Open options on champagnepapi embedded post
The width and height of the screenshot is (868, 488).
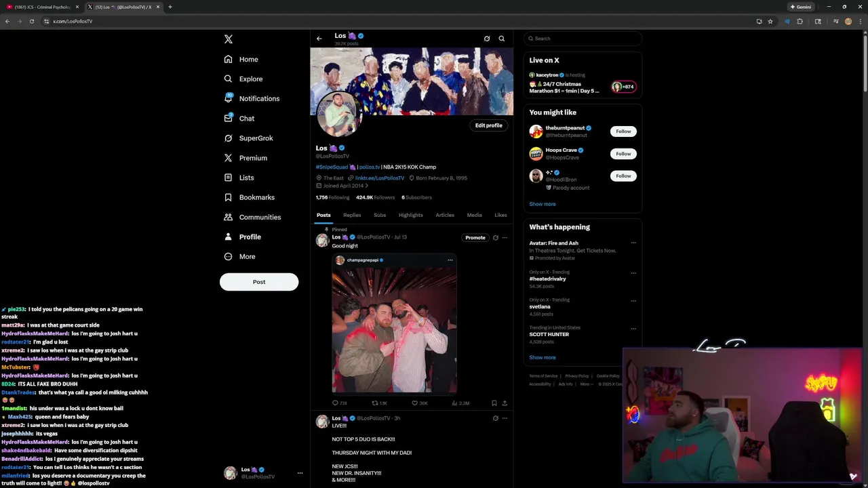[450, 260]
